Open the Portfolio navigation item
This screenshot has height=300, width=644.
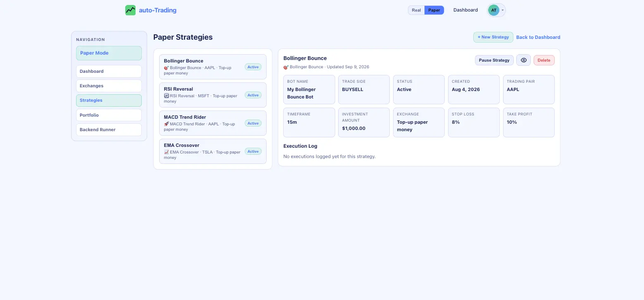[109, 115]
